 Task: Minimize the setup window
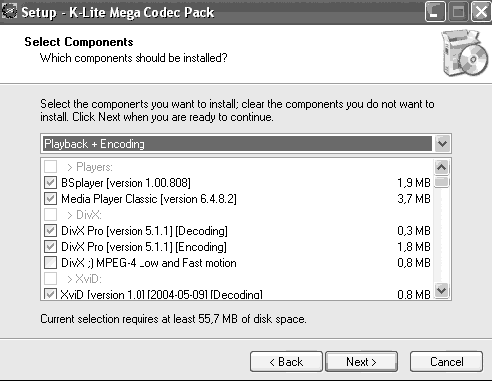pyautogui.click(x=435, y=12)
